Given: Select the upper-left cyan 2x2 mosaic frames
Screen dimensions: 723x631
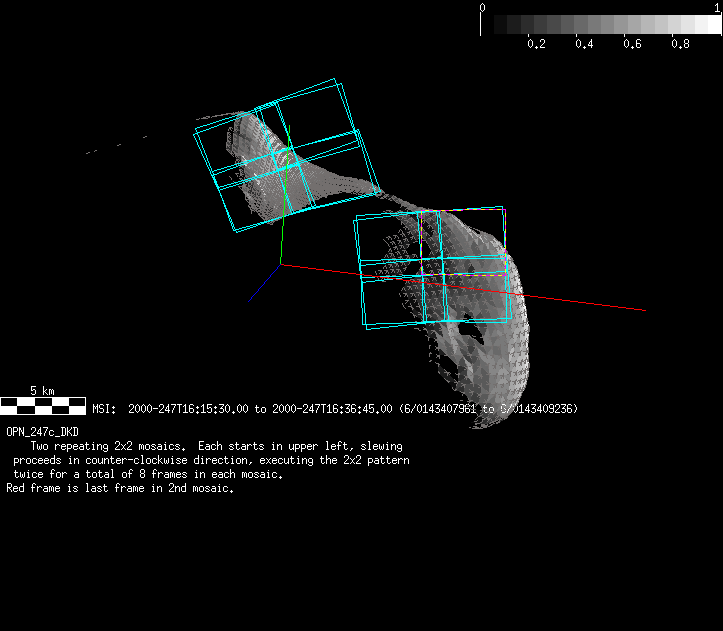Looking at the screenshot, I should pyautogui.click(x=287, y=163).
